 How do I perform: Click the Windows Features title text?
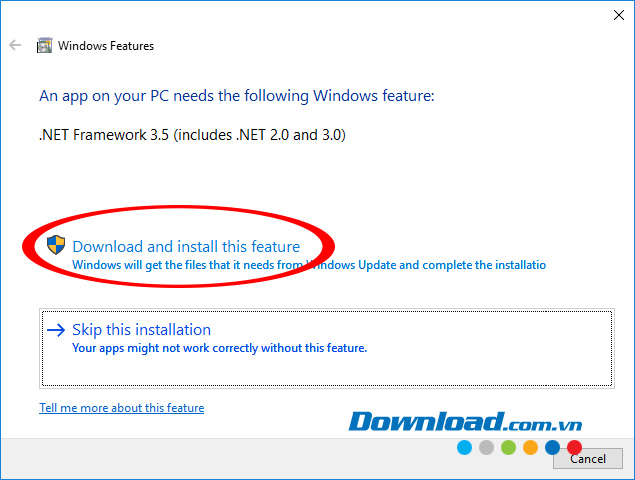(106, 45)
